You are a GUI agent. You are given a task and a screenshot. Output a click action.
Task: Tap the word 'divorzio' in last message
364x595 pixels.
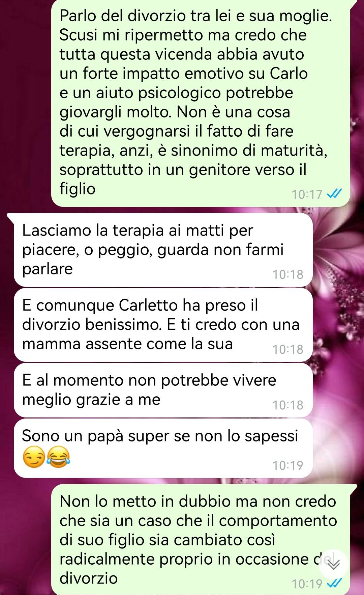click(89, 578)
